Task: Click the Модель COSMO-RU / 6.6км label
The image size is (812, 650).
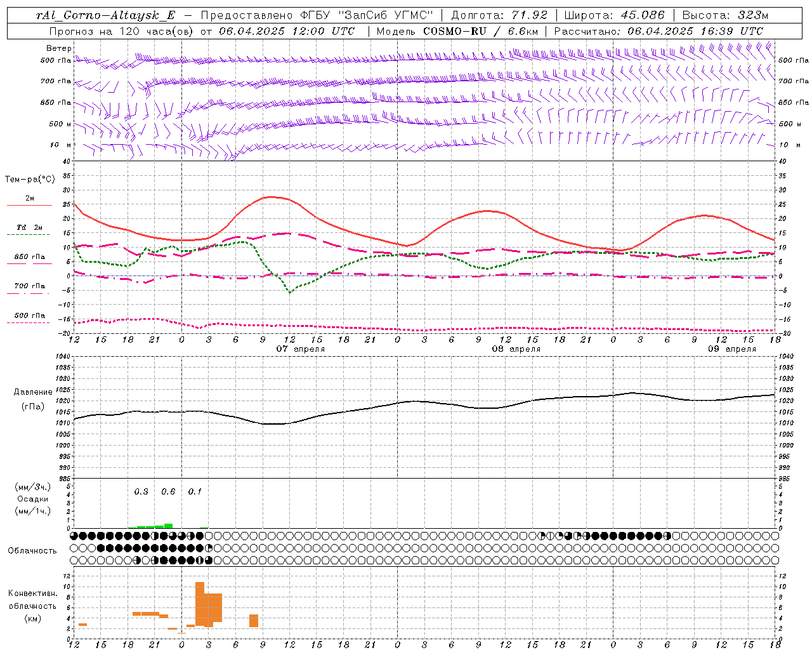Action: tap(457, 31)
